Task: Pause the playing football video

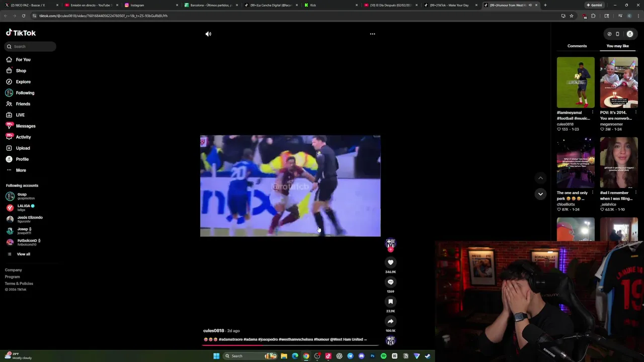Action: (x=290, y=186)
